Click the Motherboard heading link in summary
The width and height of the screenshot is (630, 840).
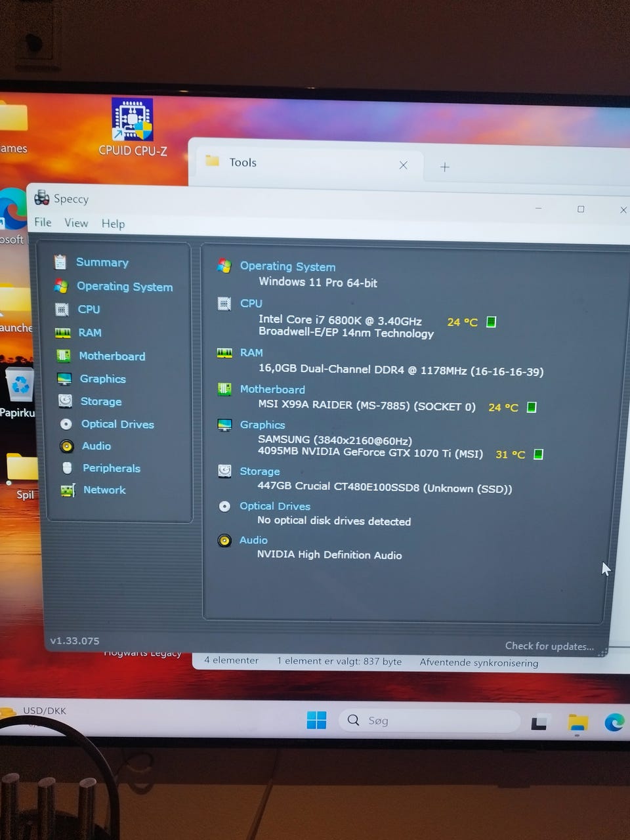click(x=272, y=389)
